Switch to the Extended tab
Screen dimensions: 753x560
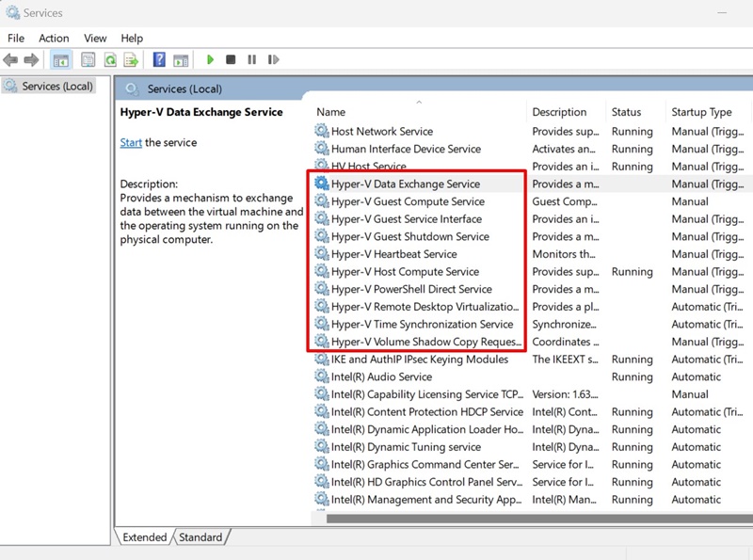point(144,537)
